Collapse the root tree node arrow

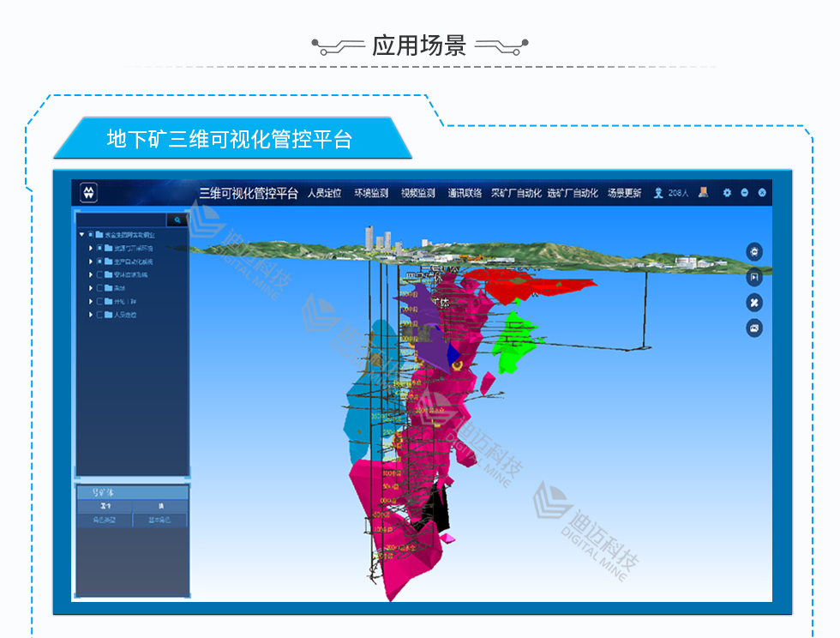81,235
